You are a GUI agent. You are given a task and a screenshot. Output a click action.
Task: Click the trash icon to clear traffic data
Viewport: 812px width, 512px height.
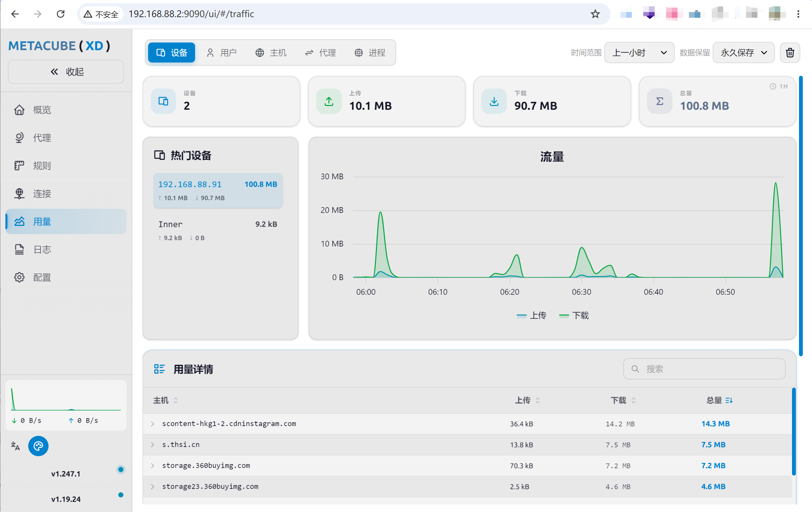789,53
